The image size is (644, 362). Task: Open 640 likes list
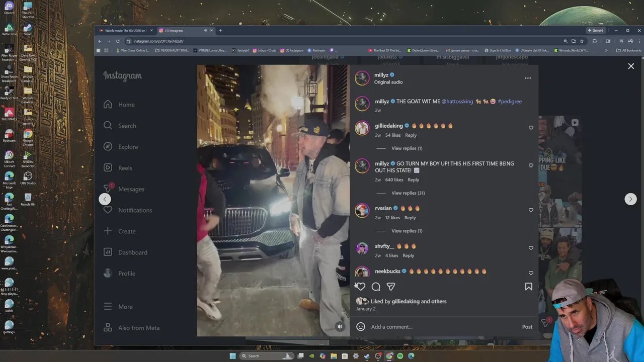point(394,180)
